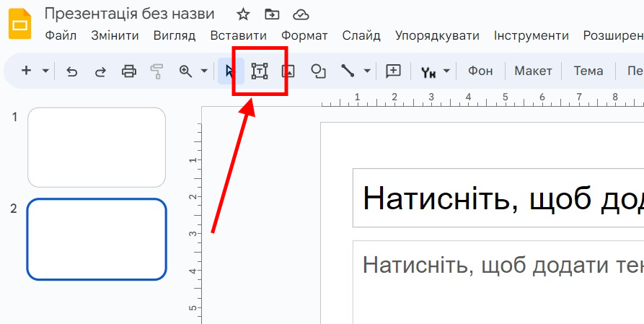The image size is (644, 324).
Task: Open the Формат menu
Action: point(304,36)
